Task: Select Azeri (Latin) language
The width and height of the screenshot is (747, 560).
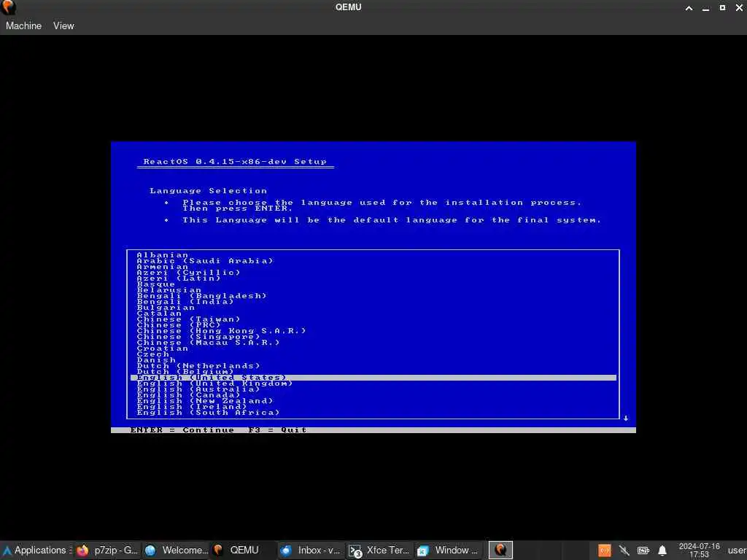Action: pos(179,279)
